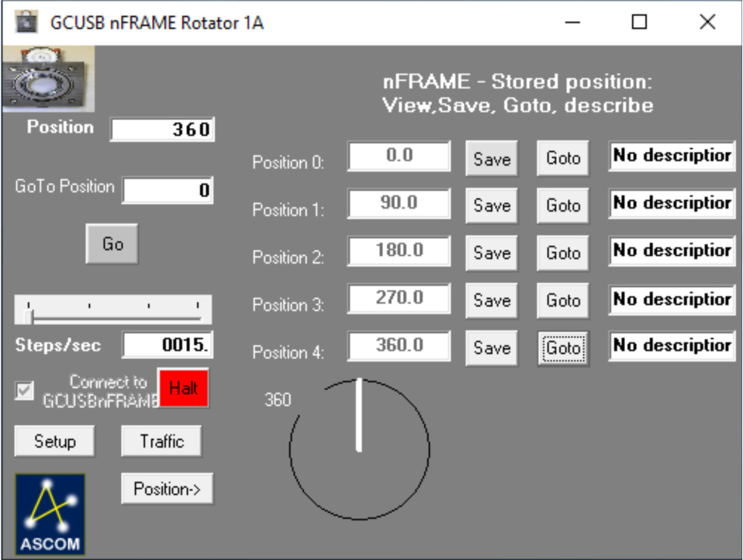This screenshot has width=743, height=560.
Task: Click the Position 4 Goto button
Action: pos(563,348)
